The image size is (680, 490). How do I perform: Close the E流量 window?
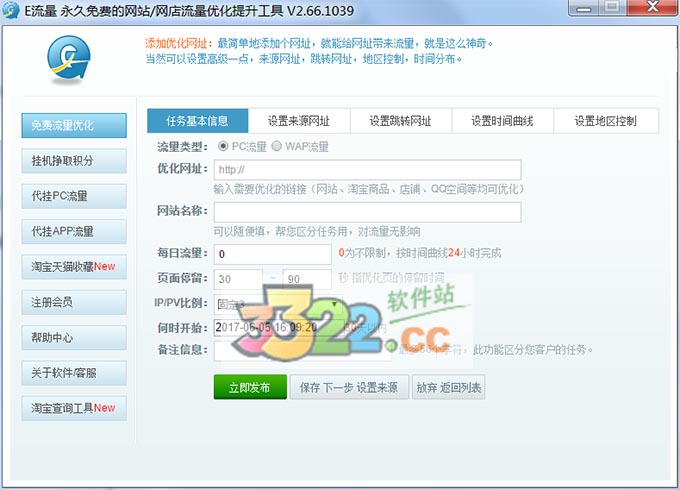pyautogui.click(x=652, y=8)
